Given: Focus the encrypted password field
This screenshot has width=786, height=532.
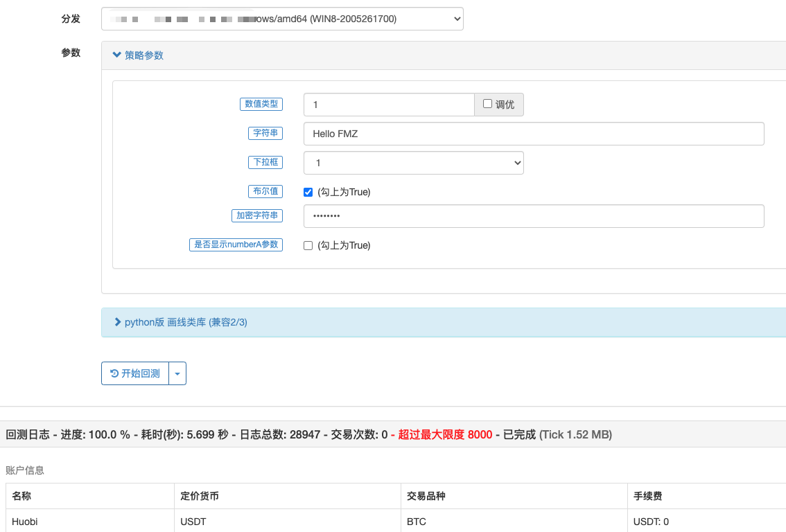Looking at the screenshot, I should point(534,216).
